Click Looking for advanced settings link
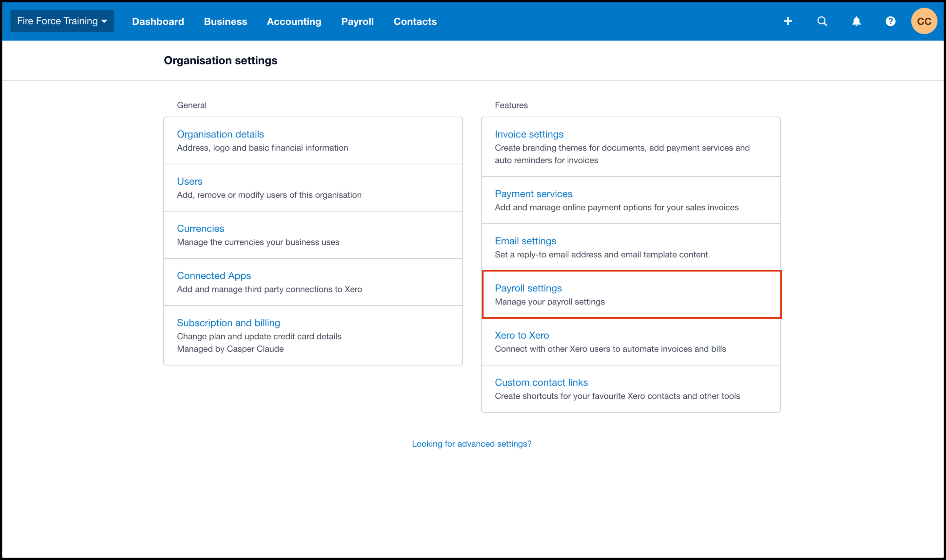The width and height of the screenshot is (946, 560). [471, 444]
